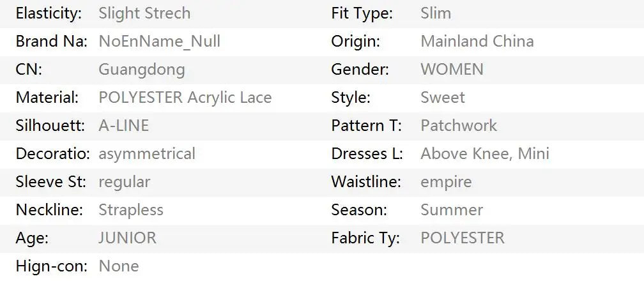The image size is (644, 281).
Task: Click the Sweet style value
Action: point(442,98)
